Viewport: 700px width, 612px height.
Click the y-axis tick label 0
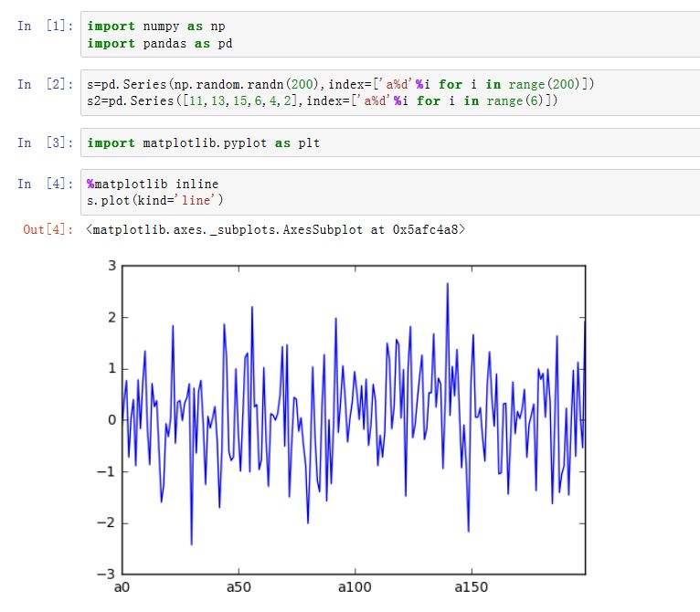pyautogui.click(x=112, y=420)
